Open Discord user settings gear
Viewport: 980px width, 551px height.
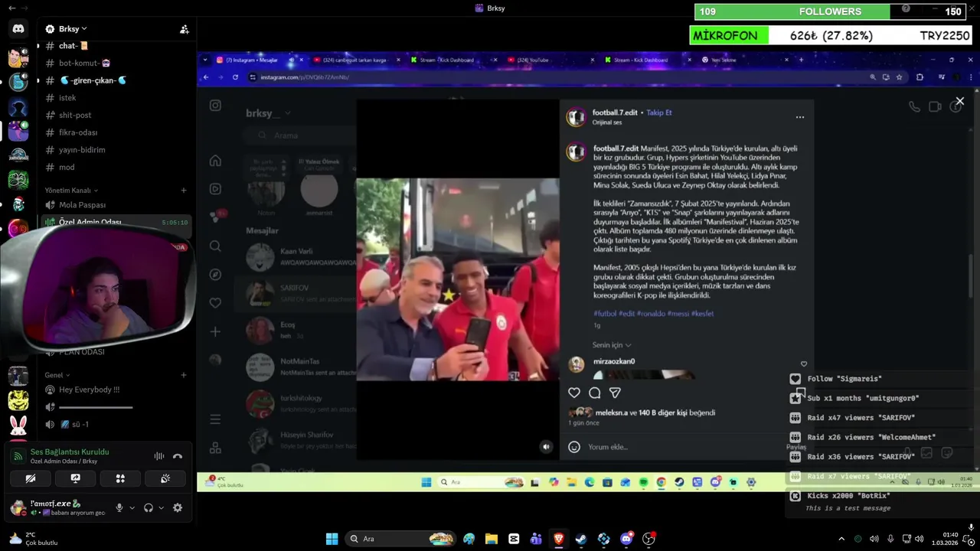coord(178,507)
